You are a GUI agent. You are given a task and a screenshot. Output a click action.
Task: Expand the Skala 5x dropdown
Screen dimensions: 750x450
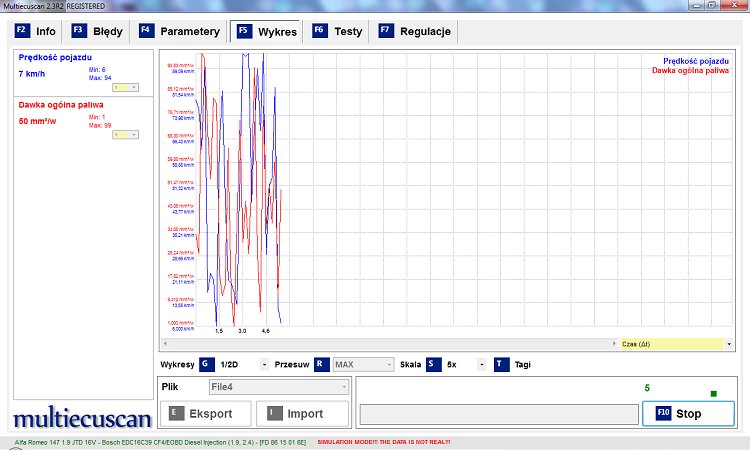point(482,365)
